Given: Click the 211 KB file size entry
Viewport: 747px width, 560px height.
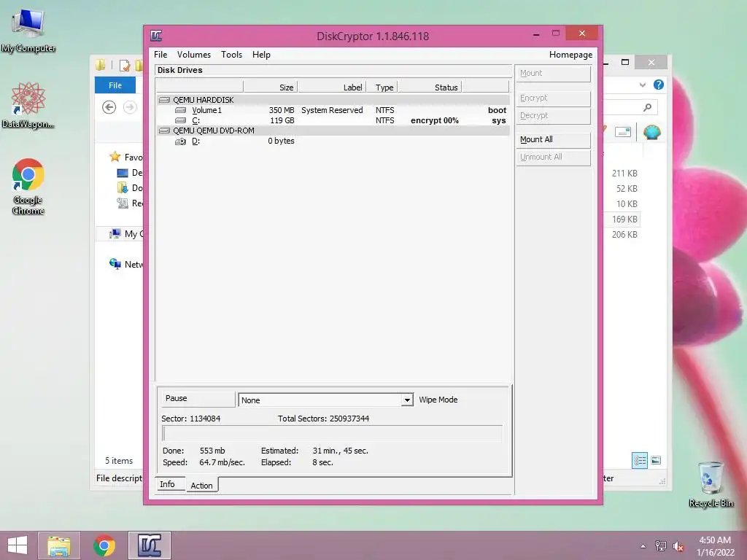Looking at the screenshot, I should (x=624, y=174).
